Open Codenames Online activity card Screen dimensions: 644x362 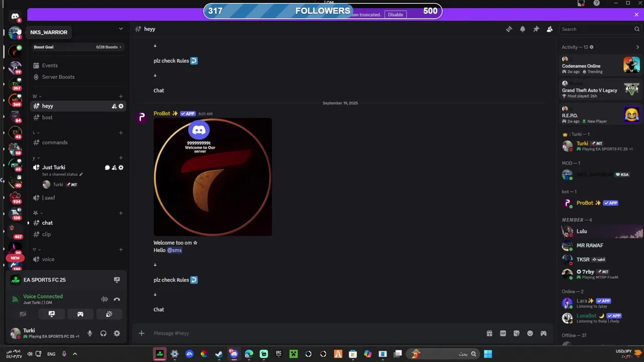coord(601,65)
